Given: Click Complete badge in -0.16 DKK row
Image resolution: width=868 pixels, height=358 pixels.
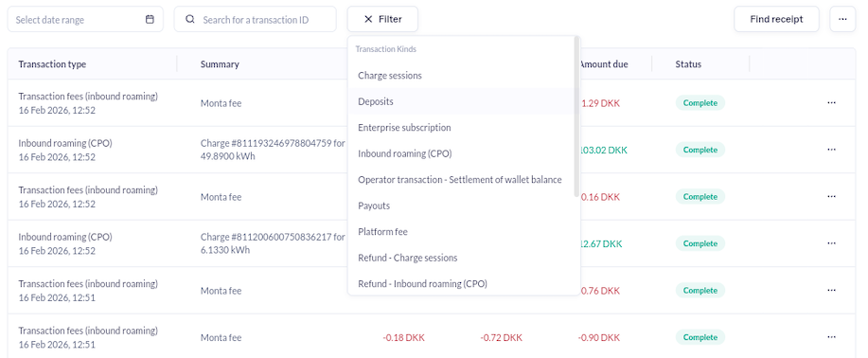Looking at the screenshot, I should pos(700,197).
